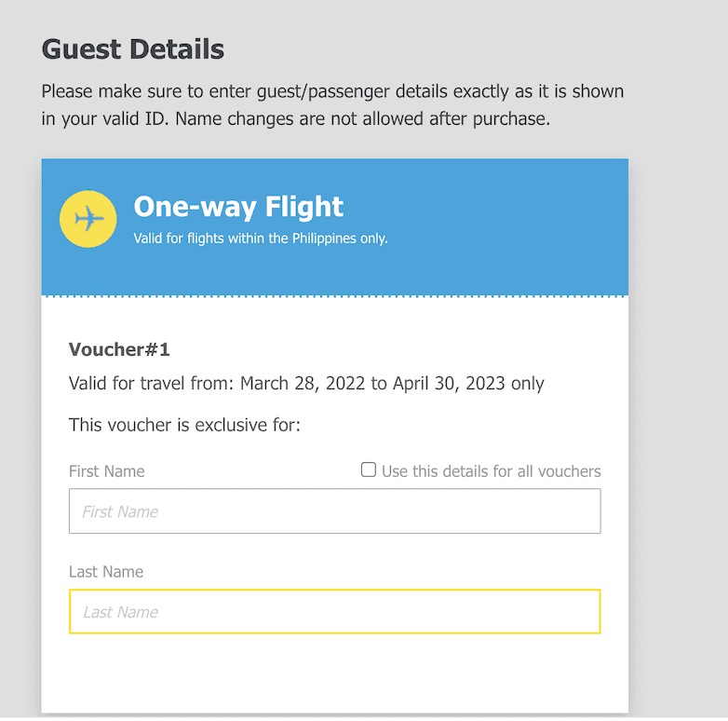Focus the First Name input field
The image size is (728, 721).
click(x=334, y=511)
